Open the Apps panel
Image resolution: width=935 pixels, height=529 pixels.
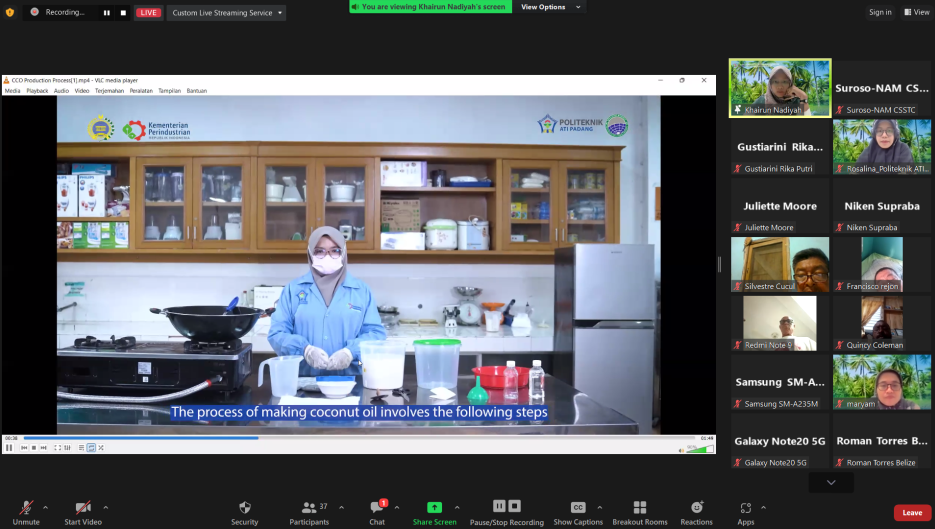coord(746,508)
